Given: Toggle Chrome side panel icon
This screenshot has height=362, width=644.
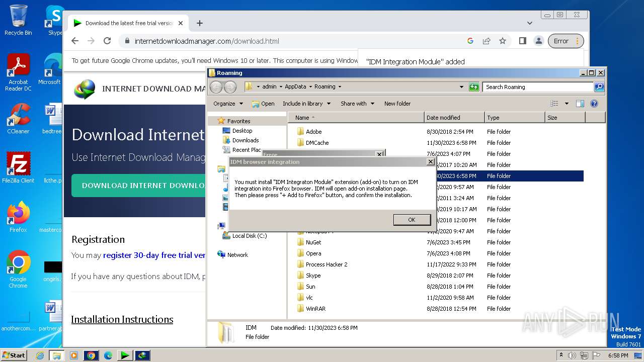Looking at the screenshot, I should coord(523,41).
